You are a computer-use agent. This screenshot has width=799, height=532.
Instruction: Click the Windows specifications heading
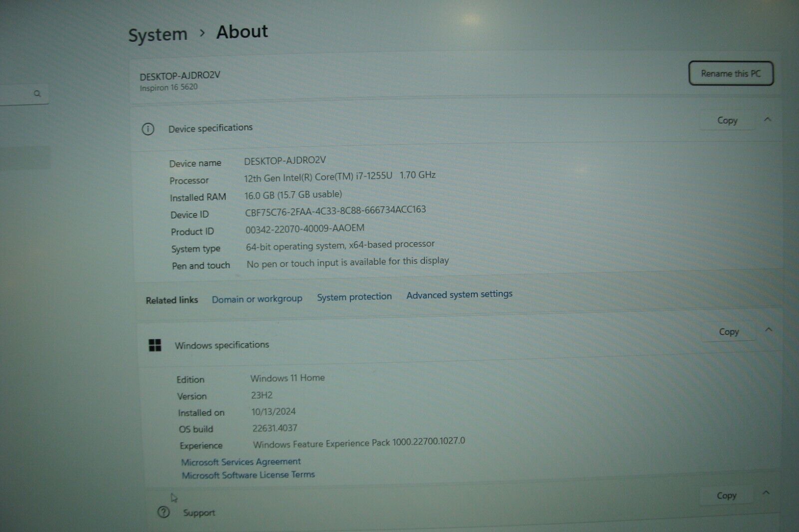[x=222, y=345]
